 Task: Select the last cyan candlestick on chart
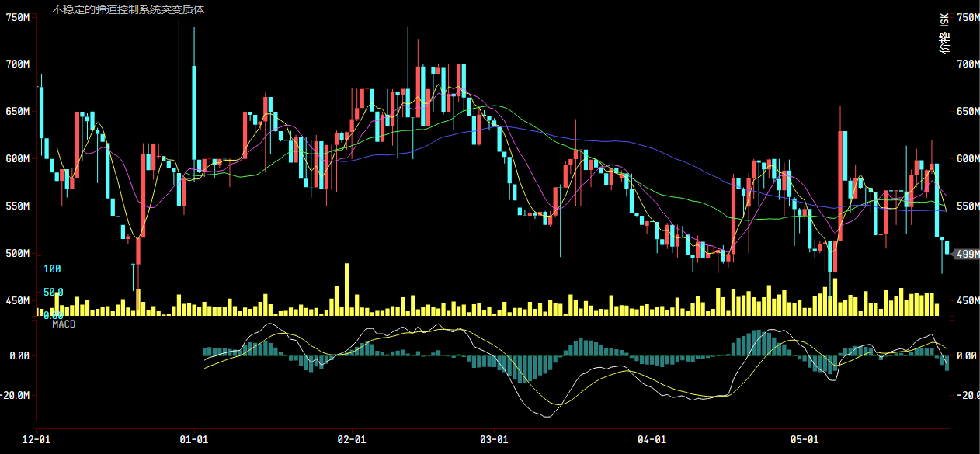coord(947,248)
